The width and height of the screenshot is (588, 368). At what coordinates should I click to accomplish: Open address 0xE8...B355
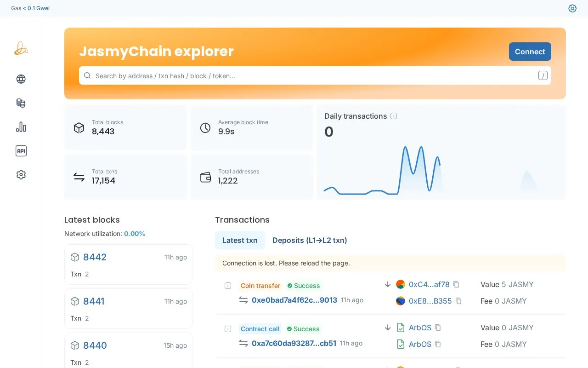430,301
